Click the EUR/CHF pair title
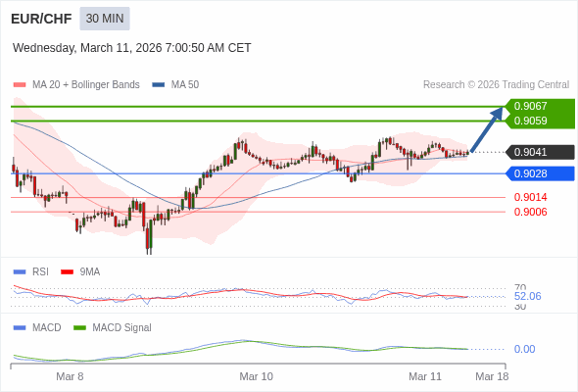Image resolution: width=578 pixels, height=392 pixels. pyautogui.click(x=41, y=19)
